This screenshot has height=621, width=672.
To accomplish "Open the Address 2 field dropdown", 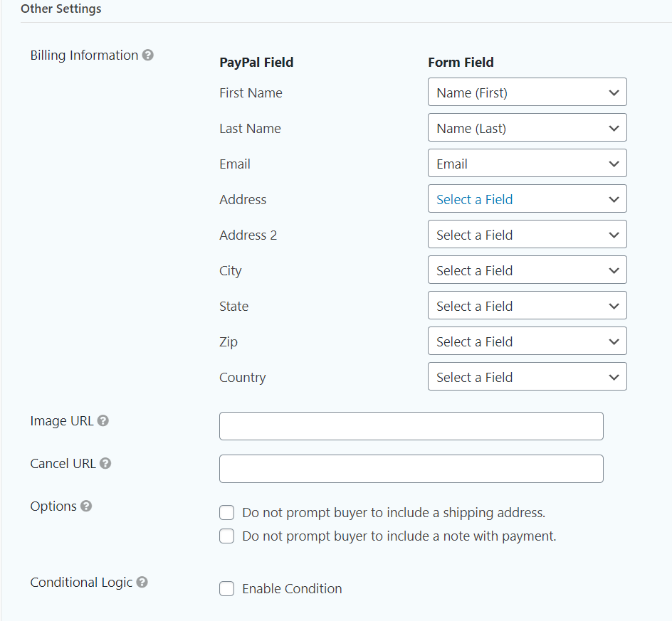I will click(x=527, y=235).
